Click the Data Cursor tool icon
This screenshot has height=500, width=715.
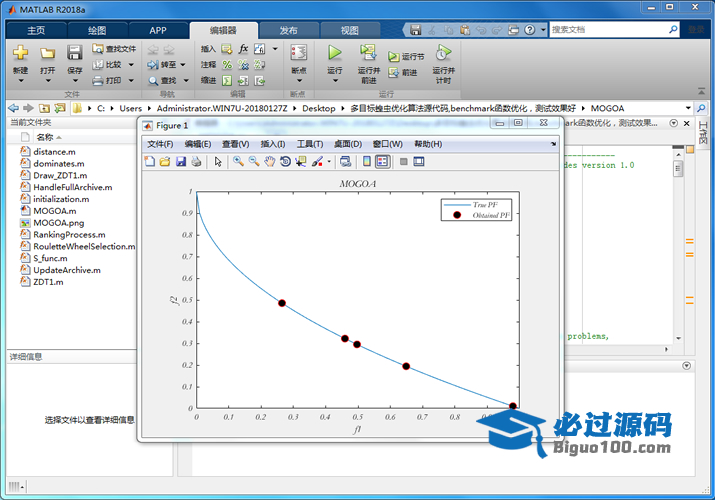tap(301, 161)
